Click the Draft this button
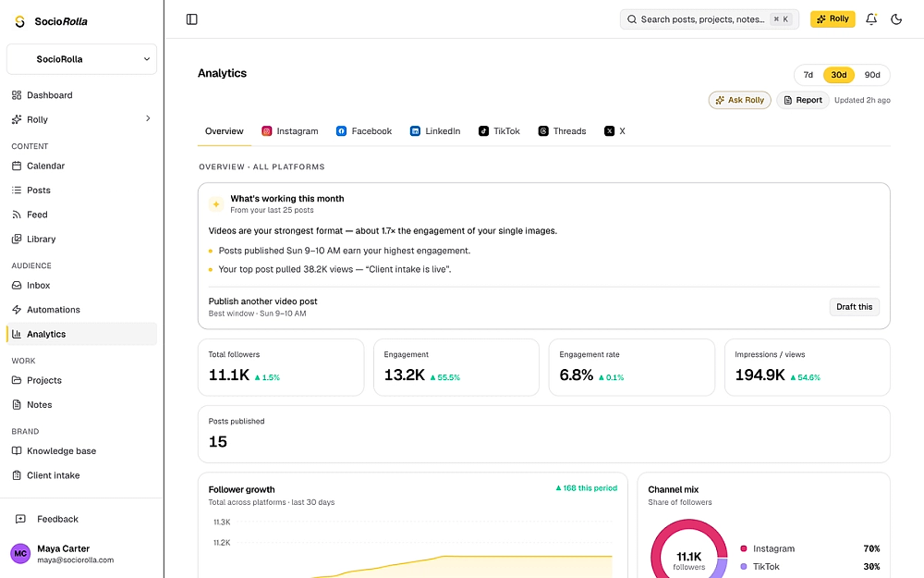 coord(854,307)
